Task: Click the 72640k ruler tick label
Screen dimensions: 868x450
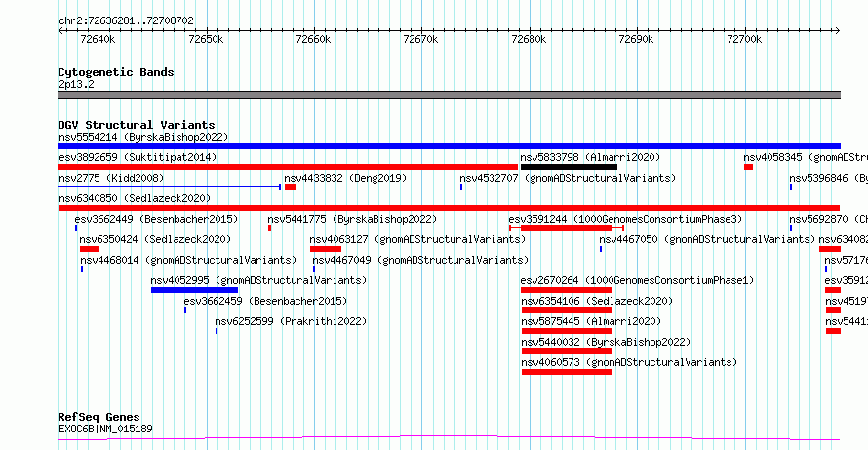Action: click(98, 39)
